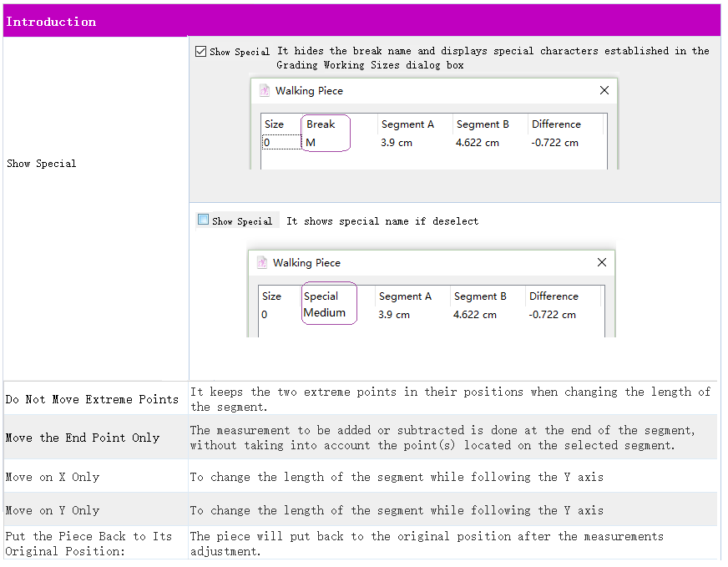This screenshot has height=567, width=728.
Task: Select the Do Not Move Extreme Points row
Action: tap(92, 399)
